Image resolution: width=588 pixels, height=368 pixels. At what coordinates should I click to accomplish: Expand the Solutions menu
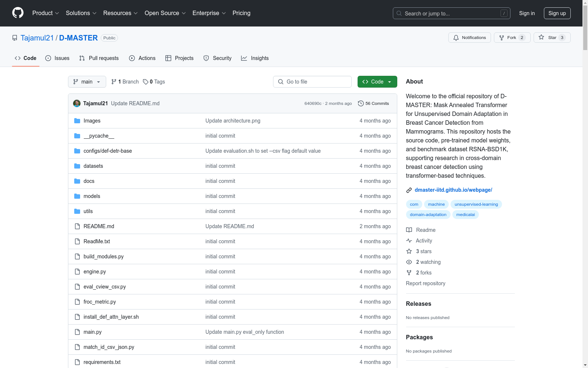click(81, 13)
